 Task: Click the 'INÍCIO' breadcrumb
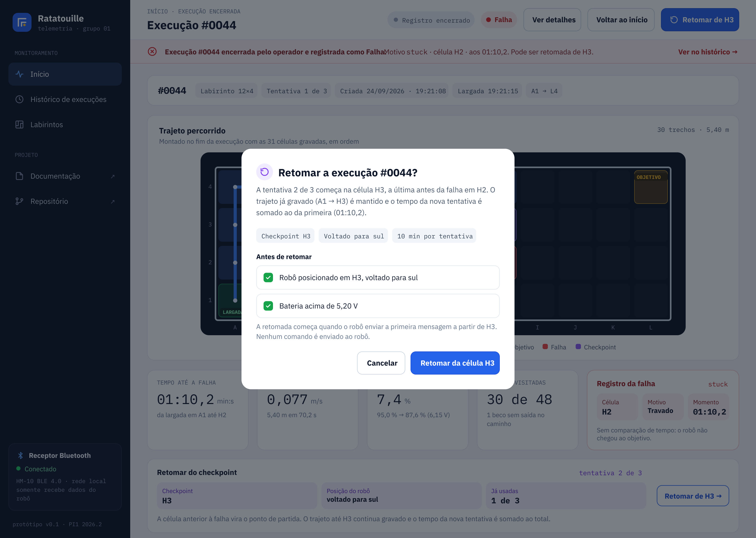(157, 12)
